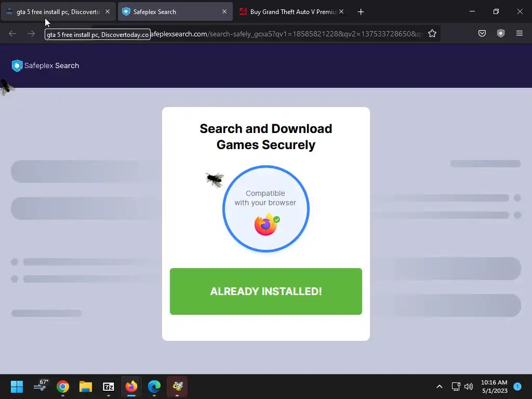Open the bee app in the taskbar
532x399 pixels.
click(177, 387)
